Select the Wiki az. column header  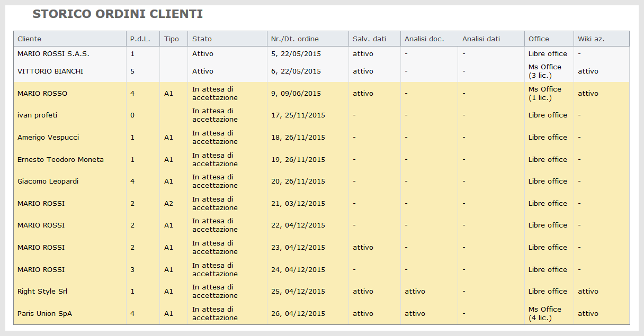tap(602, 39)
